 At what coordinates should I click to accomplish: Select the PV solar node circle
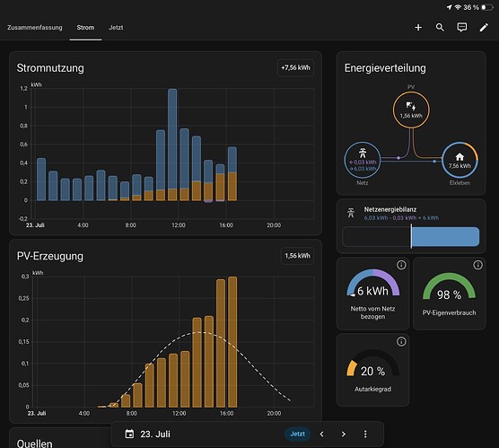(411, 110)
